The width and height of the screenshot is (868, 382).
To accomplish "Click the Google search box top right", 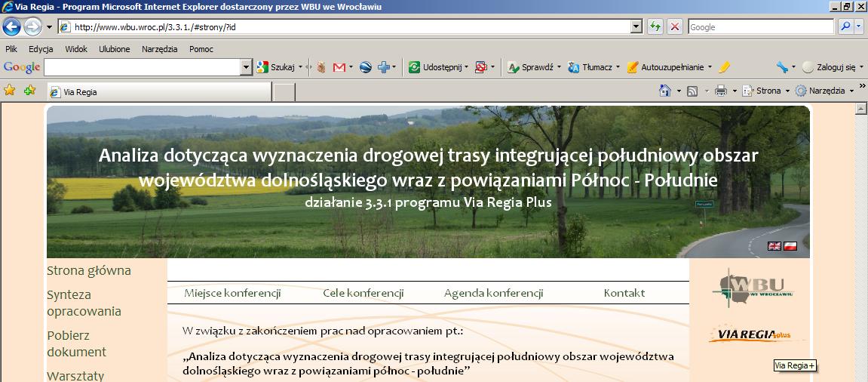I will (761, 26).
